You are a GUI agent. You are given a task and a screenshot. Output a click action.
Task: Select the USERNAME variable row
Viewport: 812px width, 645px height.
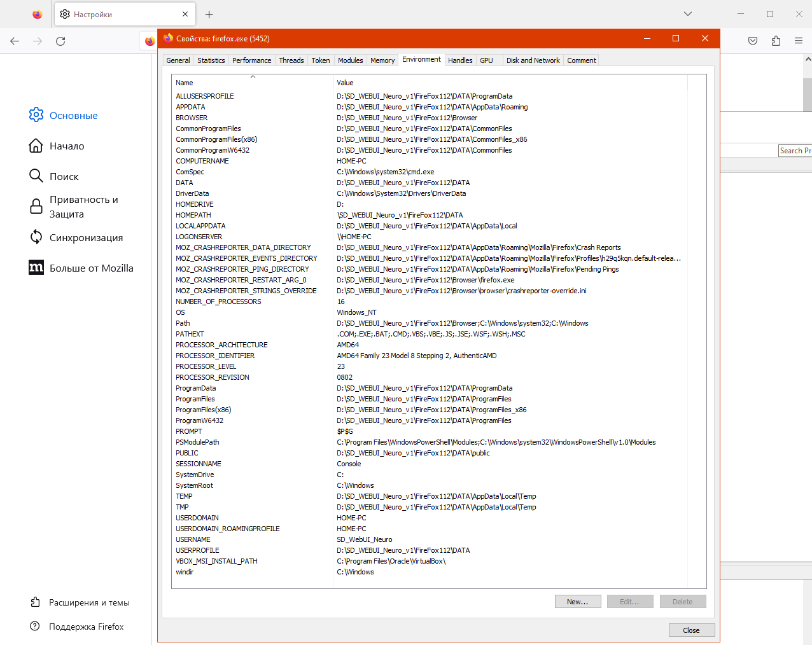tap(430, 539)
